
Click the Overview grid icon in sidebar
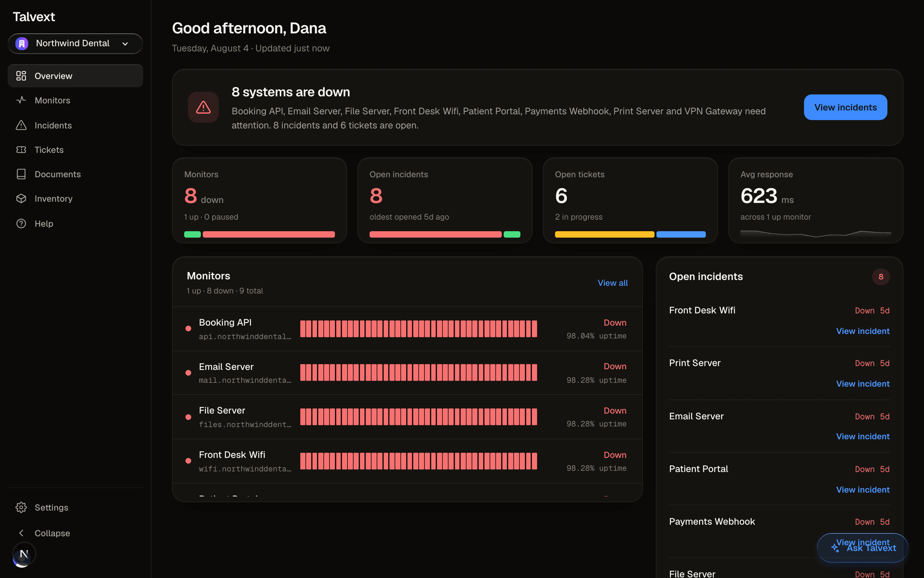click(21, 76)
